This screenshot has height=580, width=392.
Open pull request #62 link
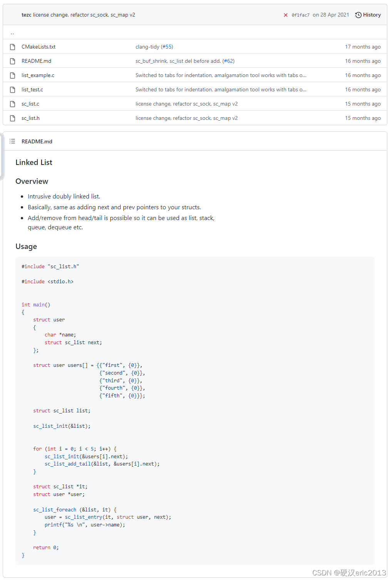tap(229, 61)
